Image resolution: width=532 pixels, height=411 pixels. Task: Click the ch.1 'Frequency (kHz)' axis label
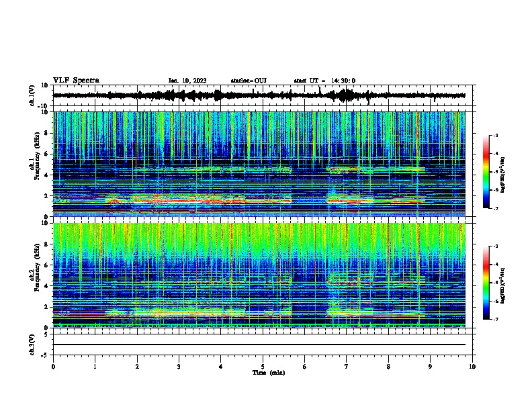[x=36, y=156]
